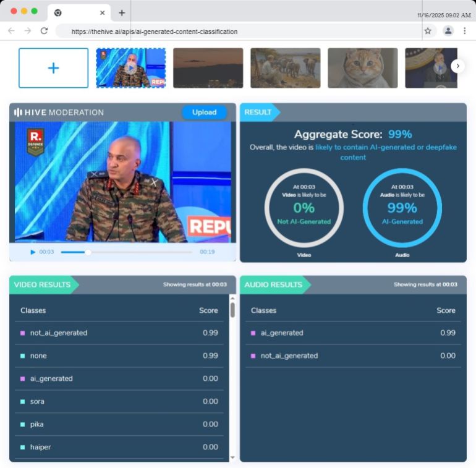Click the video results scroll up arrow
This screenshot has width=476, height=468.
click(x=232, y=299)
